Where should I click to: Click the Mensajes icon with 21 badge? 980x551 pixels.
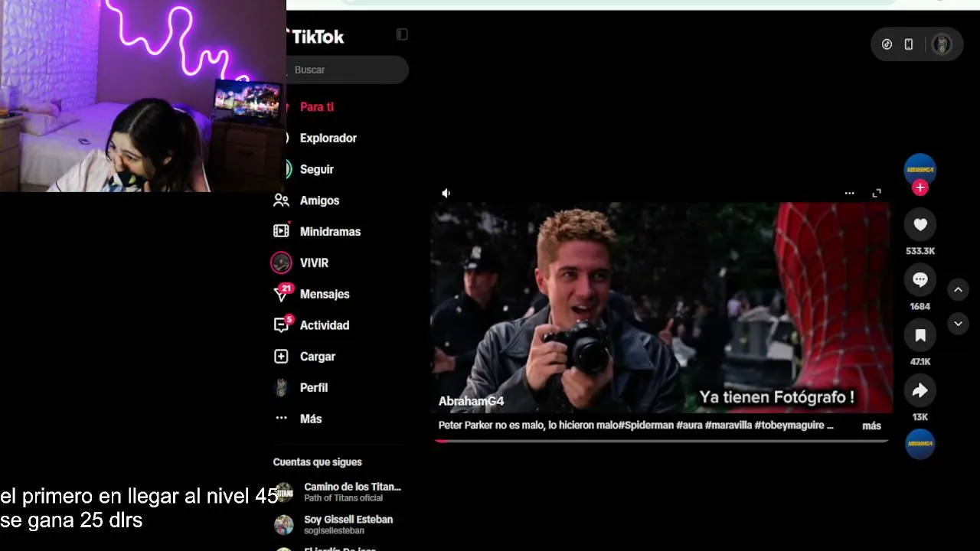coord(282,294)
